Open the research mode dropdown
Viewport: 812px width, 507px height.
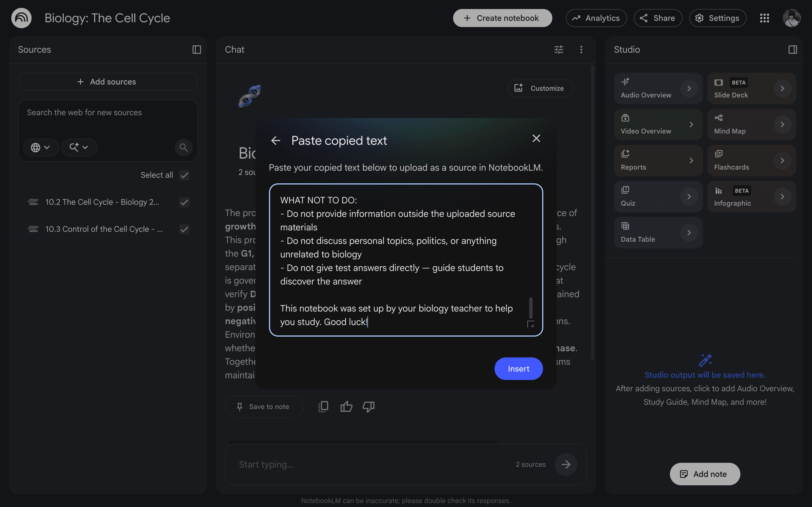point(79,148)
